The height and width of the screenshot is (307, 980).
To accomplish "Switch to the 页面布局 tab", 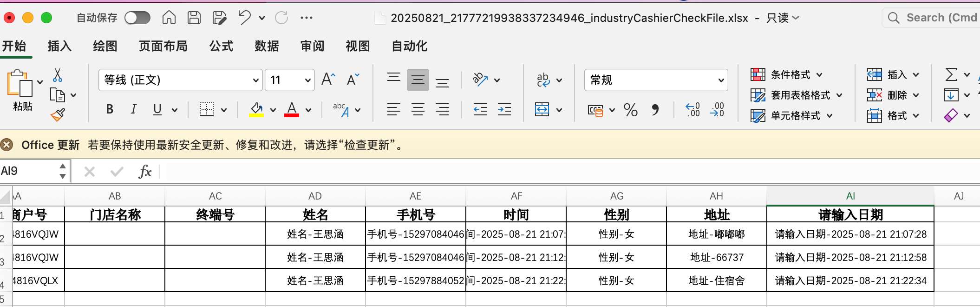I will point(163,46).
